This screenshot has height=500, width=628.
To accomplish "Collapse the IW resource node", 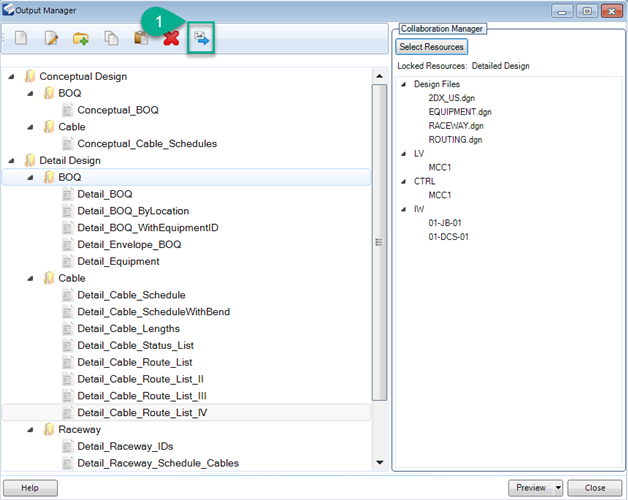I will tap(404, 209).
